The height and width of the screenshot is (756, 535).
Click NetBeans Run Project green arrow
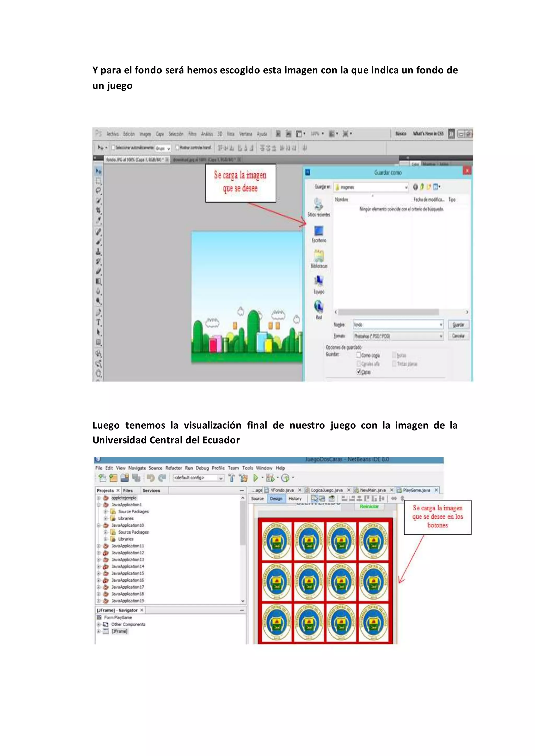click(x=256, y=478)
